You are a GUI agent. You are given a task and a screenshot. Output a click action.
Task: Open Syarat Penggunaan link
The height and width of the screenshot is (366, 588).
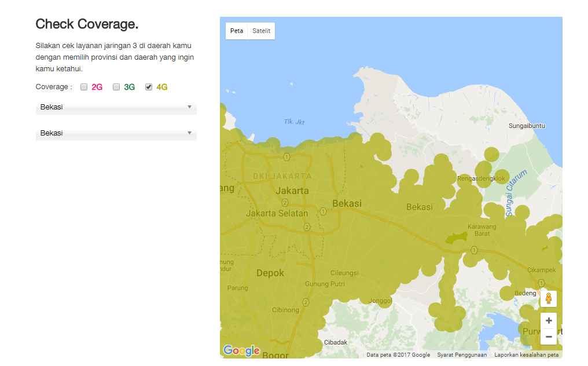coord(462,355)
